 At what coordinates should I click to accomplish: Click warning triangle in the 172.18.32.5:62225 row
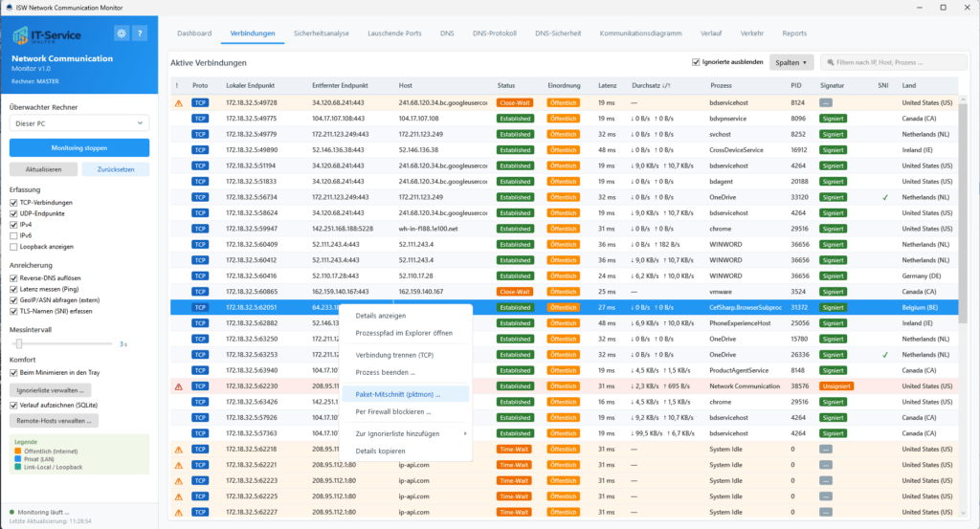coord(179,496)
